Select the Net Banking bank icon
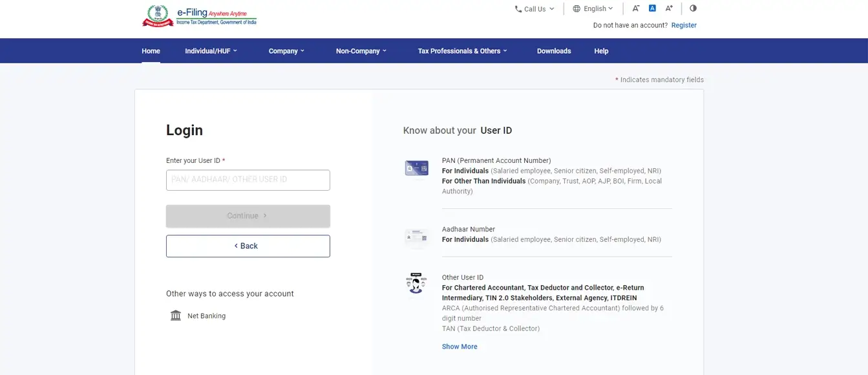868x375 pixels. [x=175, y=315]
